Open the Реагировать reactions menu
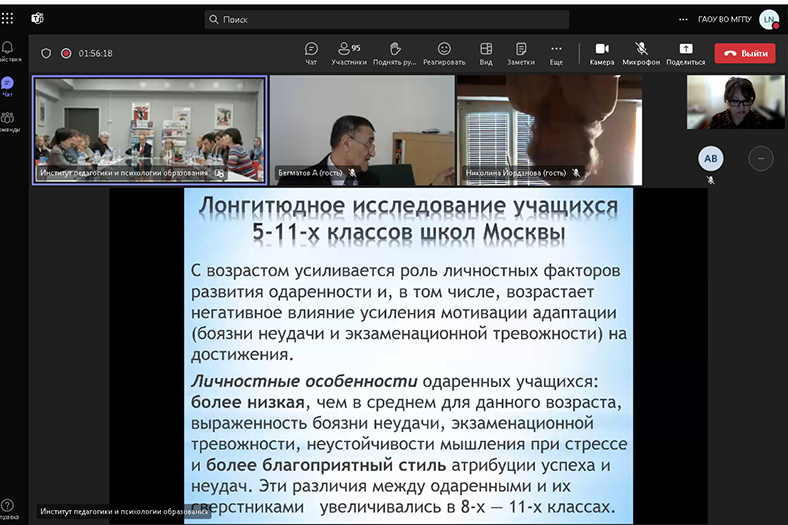 (444, 53)
